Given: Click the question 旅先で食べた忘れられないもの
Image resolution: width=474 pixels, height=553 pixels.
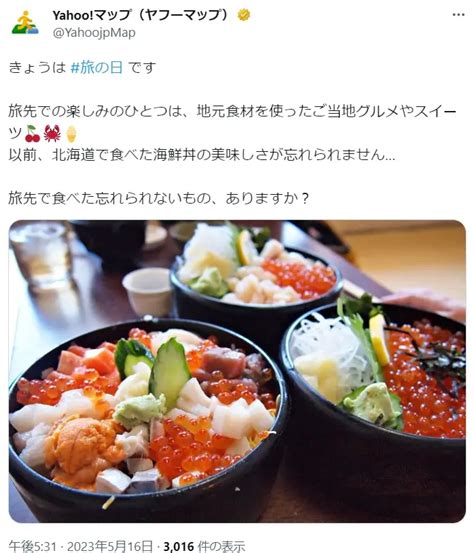Looking at the screenshot, I should [159, 199].
